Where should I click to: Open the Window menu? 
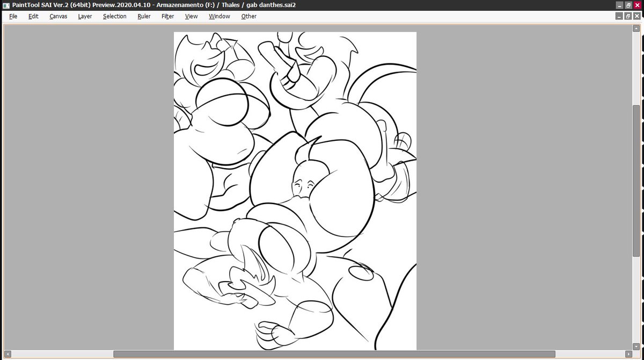219,16
